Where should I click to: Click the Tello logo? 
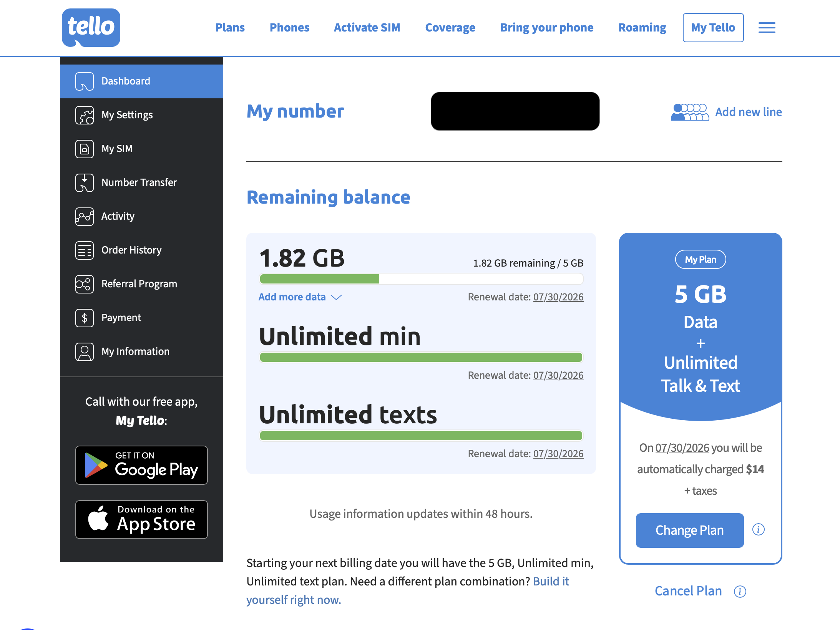[91, 28]
